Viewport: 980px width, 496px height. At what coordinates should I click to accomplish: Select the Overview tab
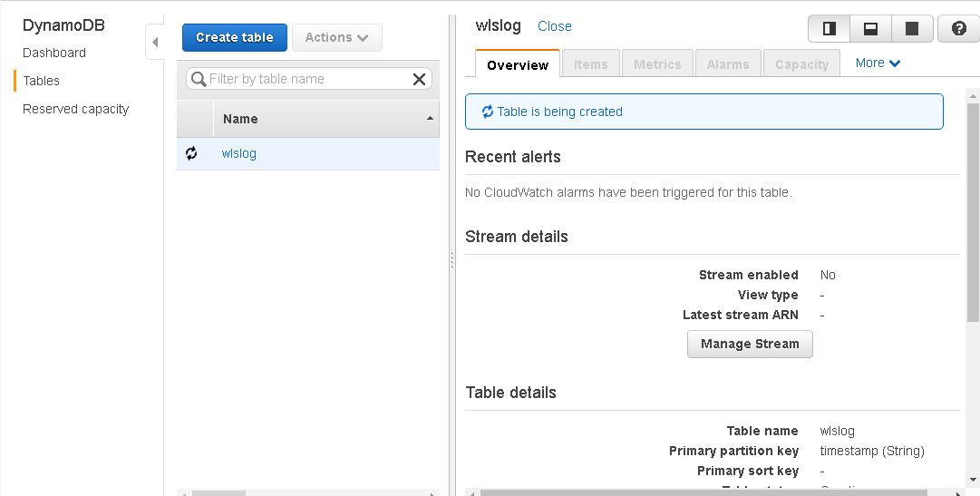[x=518, y=64]
